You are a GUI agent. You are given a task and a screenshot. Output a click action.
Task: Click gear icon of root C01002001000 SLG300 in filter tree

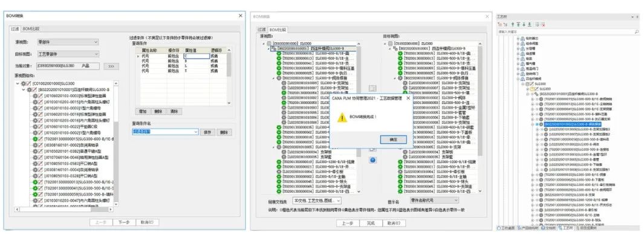coord(23,84)
